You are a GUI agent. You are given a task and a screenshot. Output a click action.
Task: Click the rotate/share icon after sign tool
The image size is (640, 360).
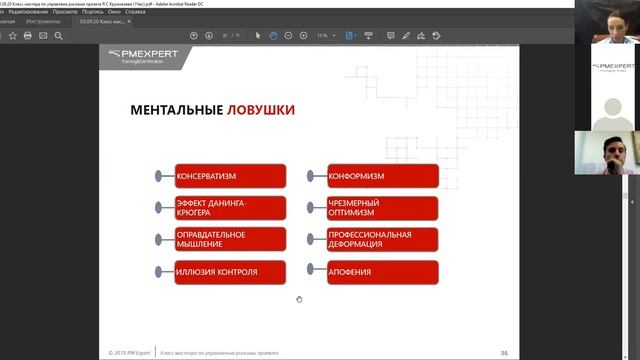[436, 36]
